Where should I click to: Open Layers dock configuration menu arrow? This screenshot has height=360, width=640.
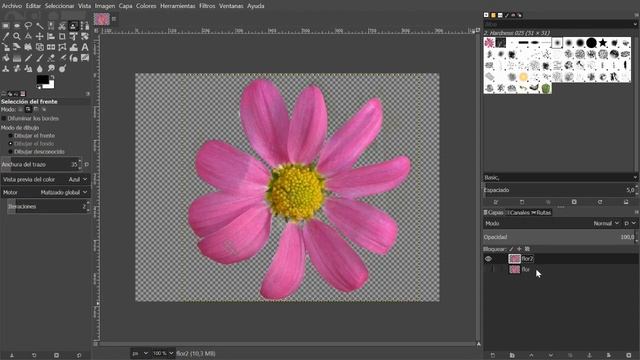tap(636, 212)
